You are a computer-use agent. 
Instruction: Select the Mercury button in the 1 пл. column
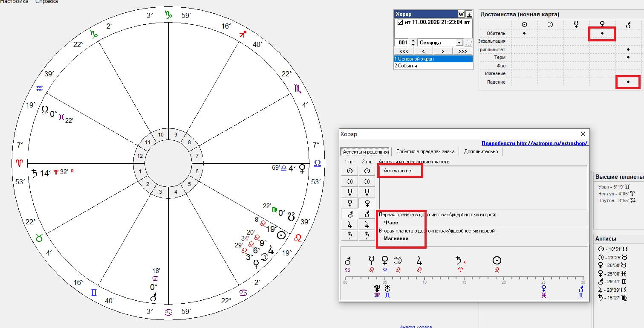[349, 192]
